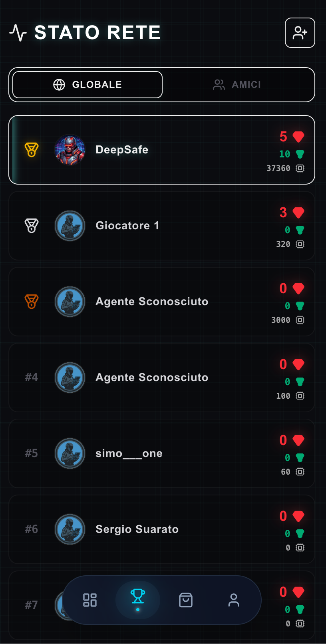The image size is (326, 644).
Task: Click the silver medal icon next to Giocatore 1
Action: [31, 226]
